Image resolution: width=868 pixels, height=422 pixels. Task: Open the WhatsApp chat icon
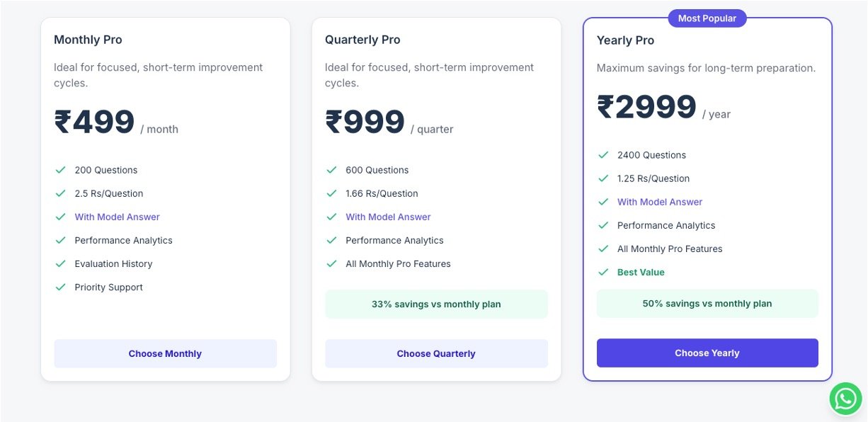click(845, 399)
